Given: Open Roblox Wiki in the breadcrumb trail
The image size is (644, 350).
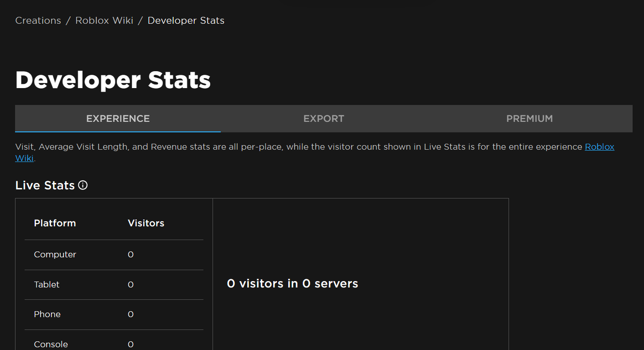Looking at the screenshot, I should tap(104, 21).
